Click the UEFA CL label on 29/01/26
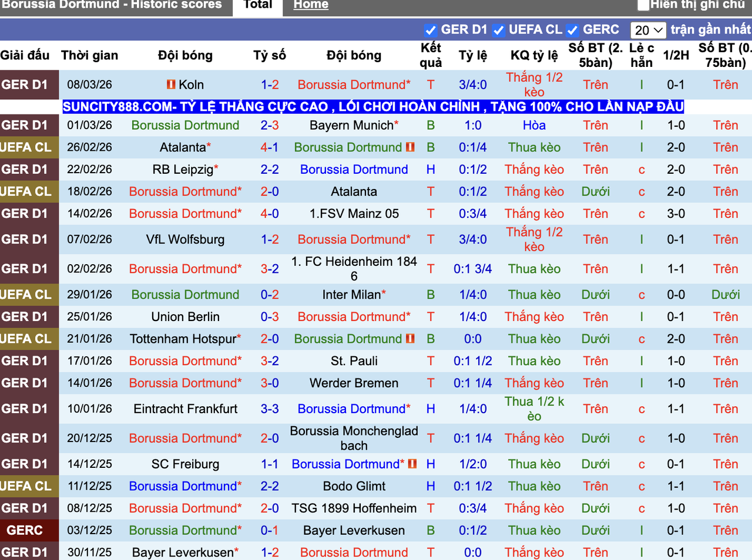Viewport: 752px width, 560px height. [x=26, y=295]
